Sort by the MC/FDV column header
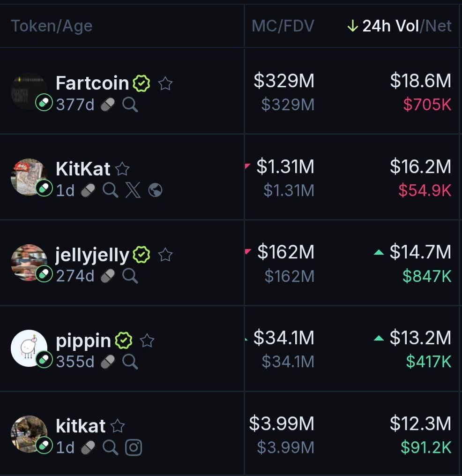Image resolution: width=462 pixels, height=476 pixels. point(283,26)
